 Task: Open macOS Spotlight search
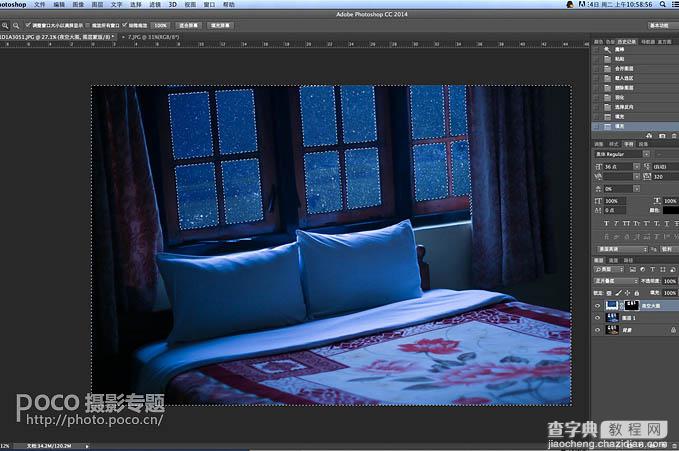tap(663, 4)
